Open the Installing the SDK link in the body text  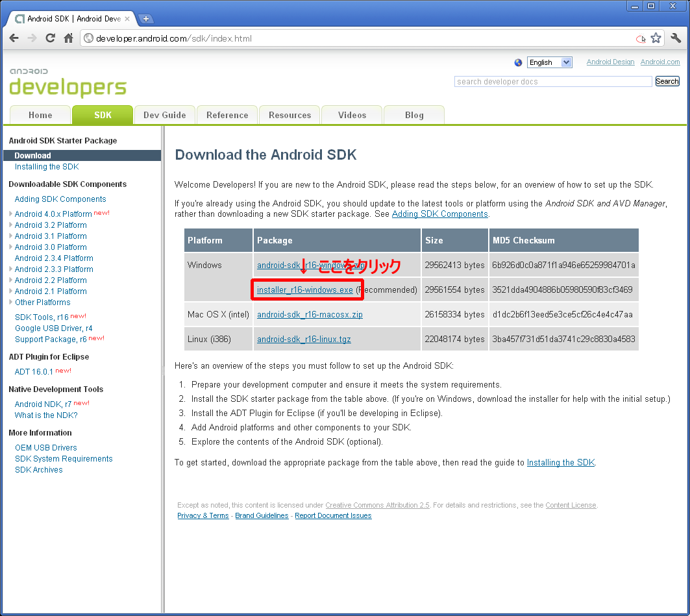561,462
